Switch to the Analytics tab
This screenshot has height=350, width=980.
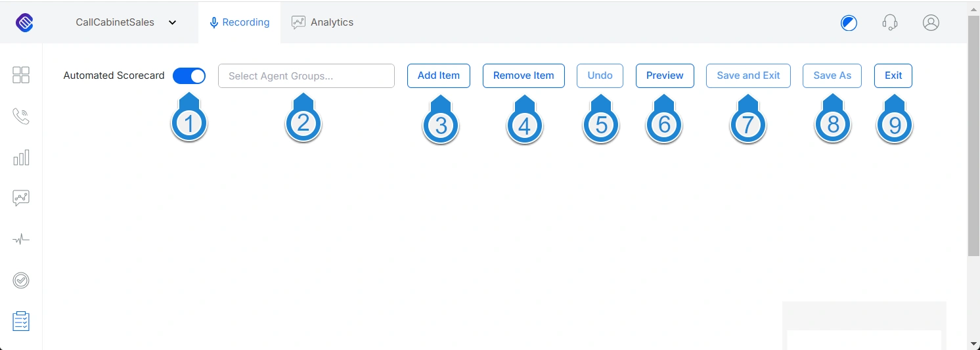323,22
